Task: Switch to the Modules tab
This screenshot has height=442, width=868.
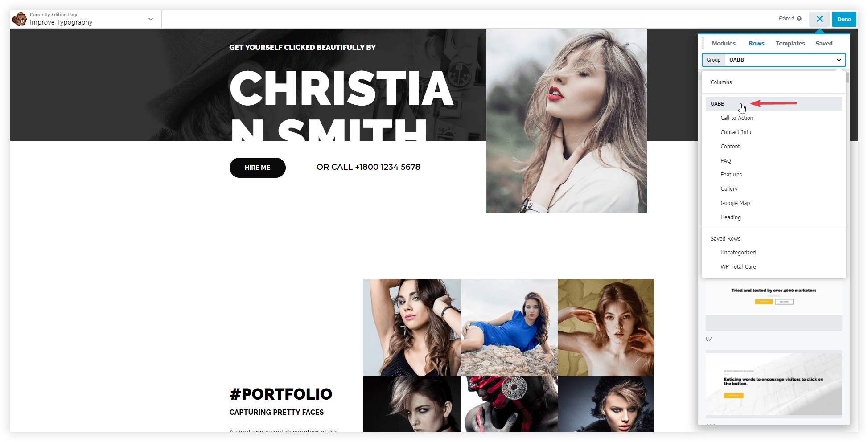Action: [724, 43]
